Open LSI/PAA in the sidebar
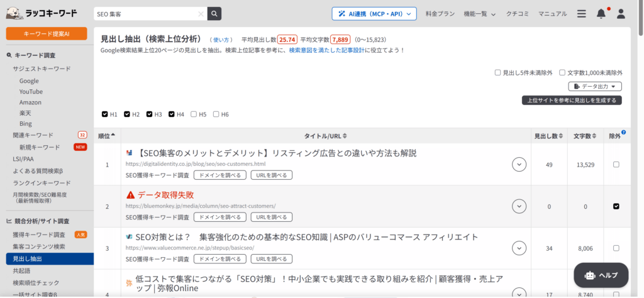This screenshot has height=298, width=644. pos(23,159)
